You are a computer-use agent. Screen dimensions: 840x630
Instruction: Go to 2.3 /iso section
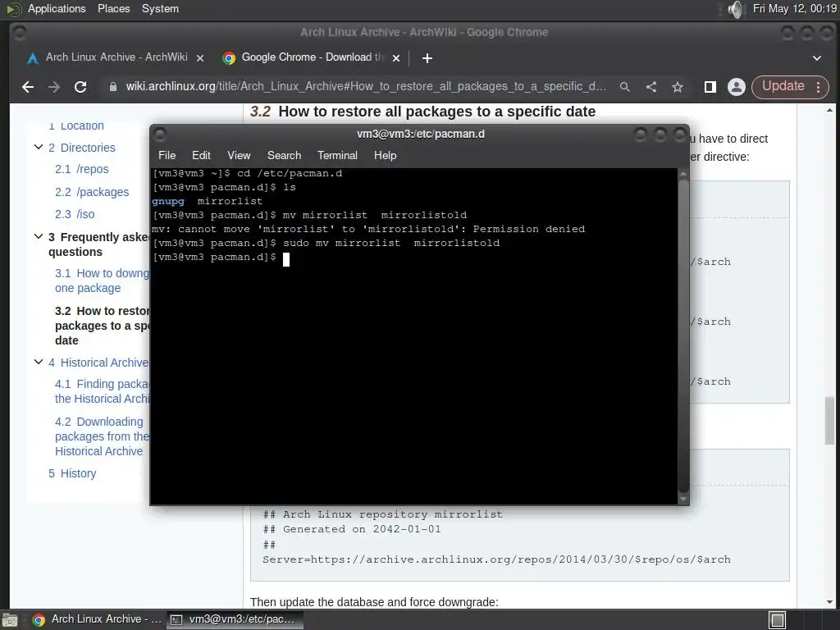coord(75,214)
